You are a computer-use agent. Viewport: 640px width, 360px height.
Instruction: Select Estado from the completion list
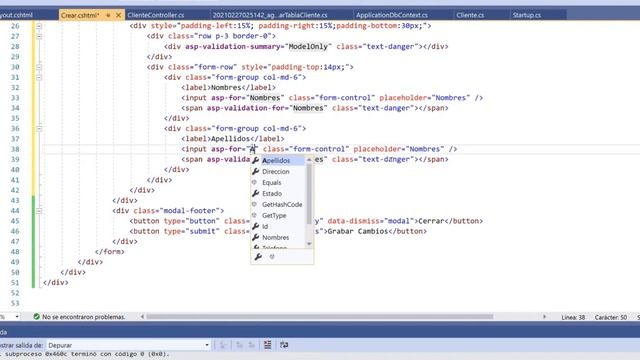[x=272, y=193]
